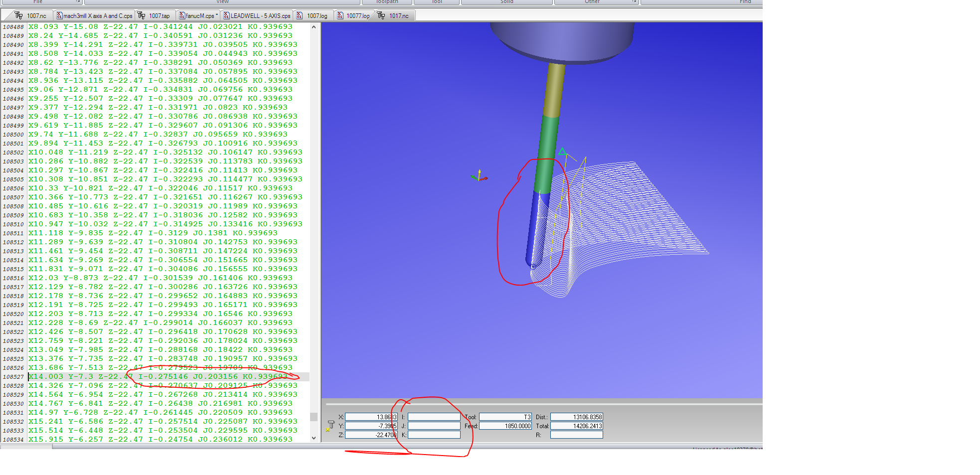Click the backplot icon on the 1007.tap tab
This screenshot has width=980, height=475.
pos(141,15)
